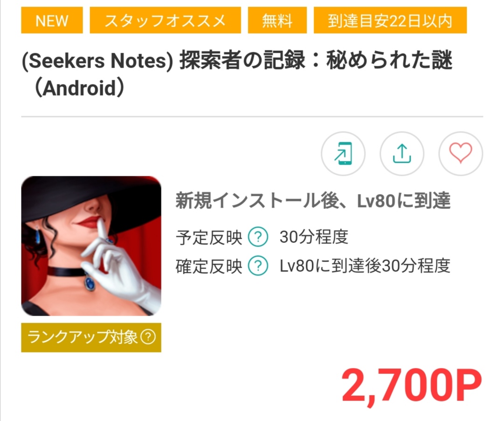504x421 pixels.
Task: Tap the Seekers Notes title text
Action: pos(237,74)
